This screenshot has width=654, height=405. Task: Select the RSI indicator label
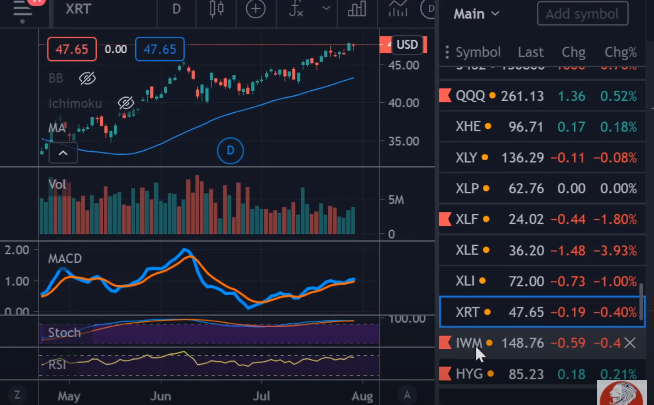click(x=57, y=365)
